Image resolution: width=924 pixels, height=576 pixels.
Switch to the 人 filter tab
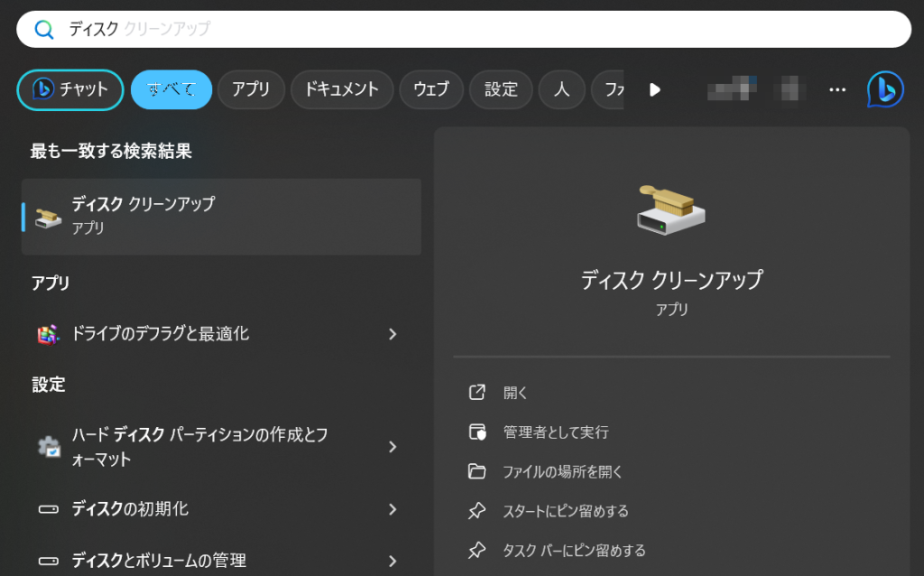(x=562, y=89)
